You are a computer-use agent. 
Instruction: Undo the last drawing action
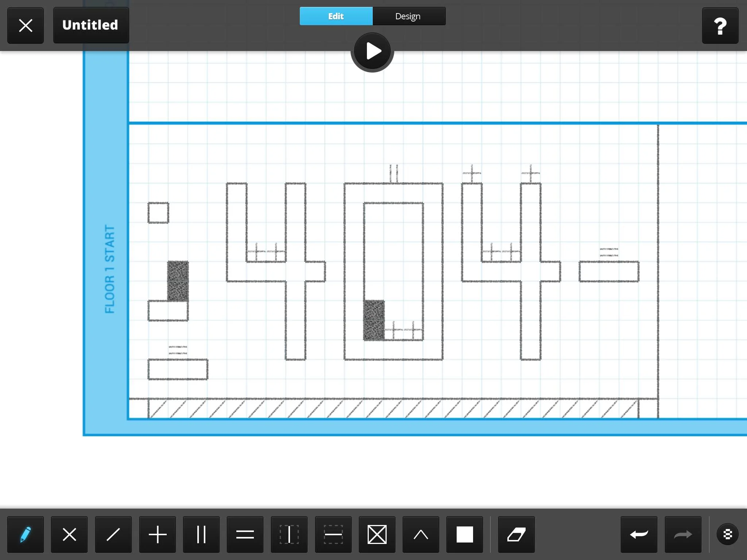tap(639, 534)
